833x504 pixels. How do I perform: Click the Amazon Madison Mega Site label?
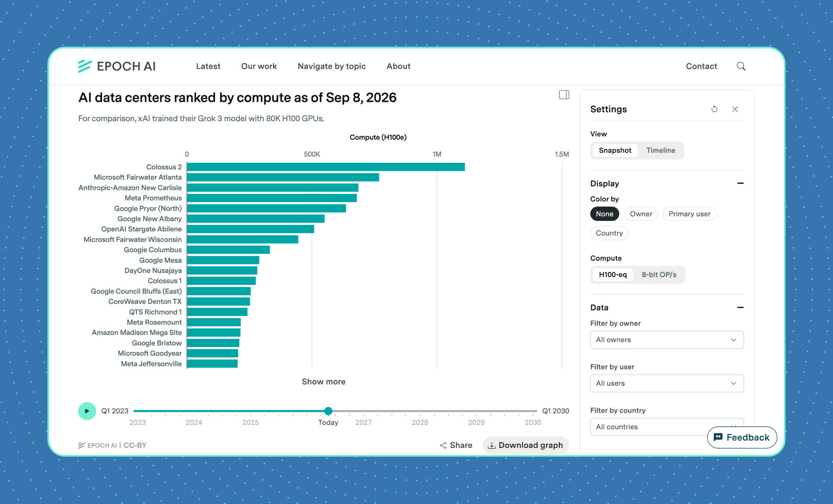coord(137,333)
